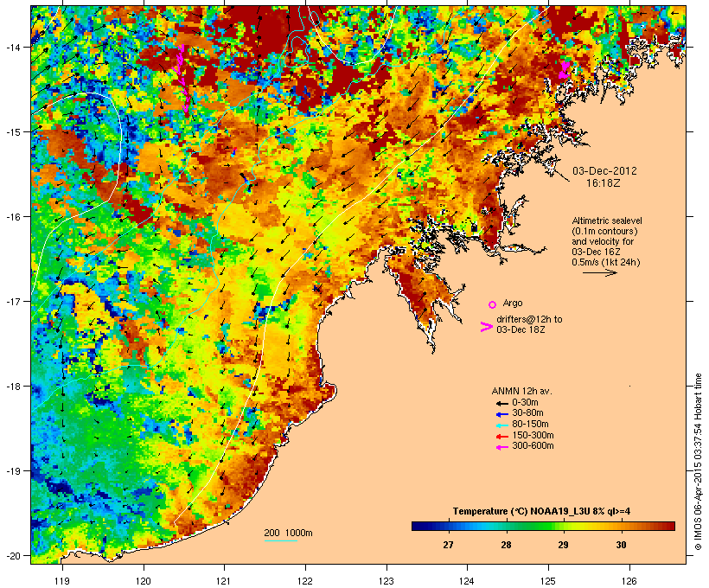709x588 pixels.
Task: Click the 0.5m/s velocity scale arrow
Action: pos(599,272)
